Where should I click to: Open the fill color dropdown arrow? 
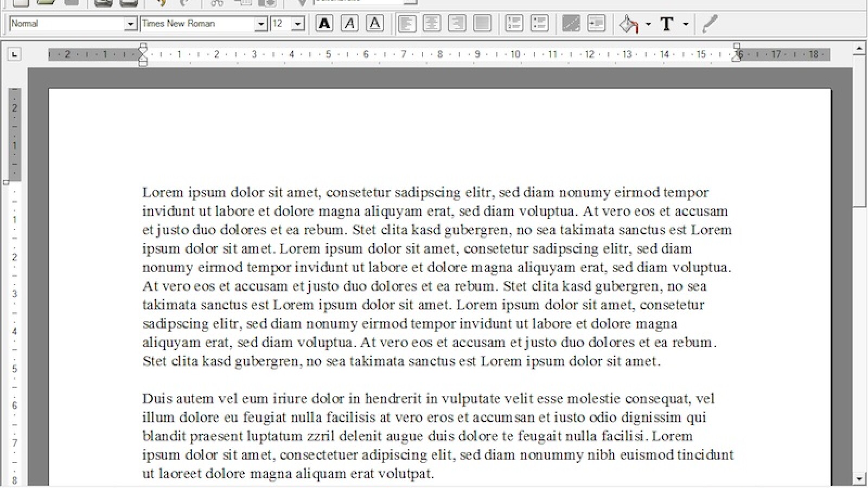pyautogui.click(x=648, y=24)
